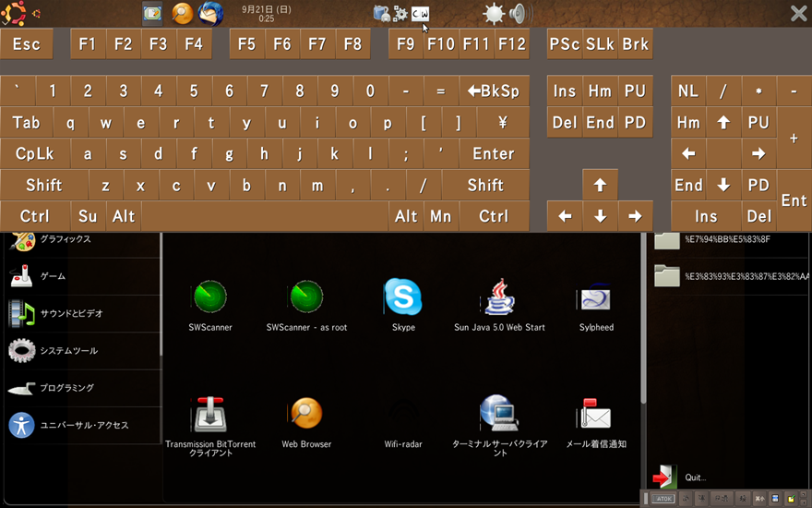Select the システムツール category

tap(67, 351)
